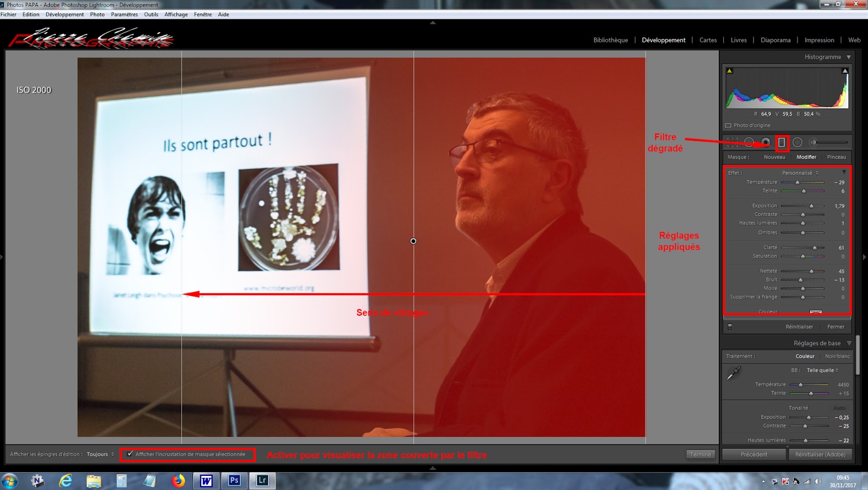868x490 pixels.
Task: Collapse the 'Réglages de base' panel
Action: [849, 343]
